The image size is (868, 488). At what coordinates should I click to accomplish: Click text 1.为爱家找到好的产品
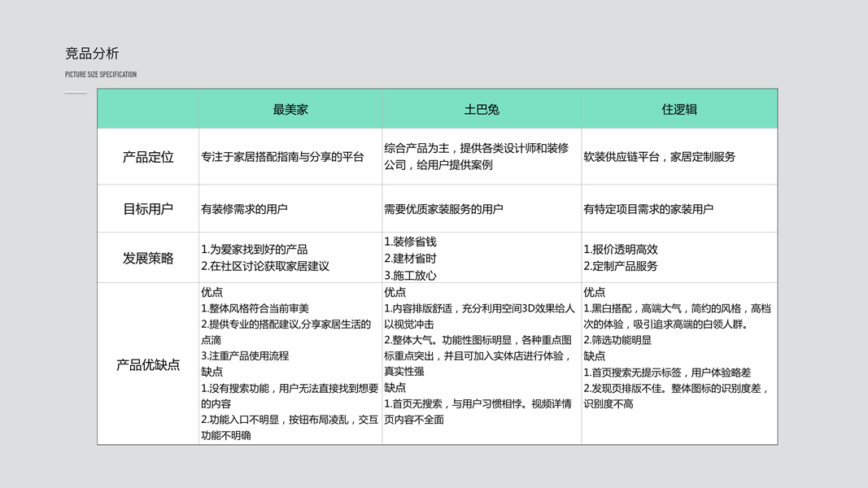click(x=254, y=250)
